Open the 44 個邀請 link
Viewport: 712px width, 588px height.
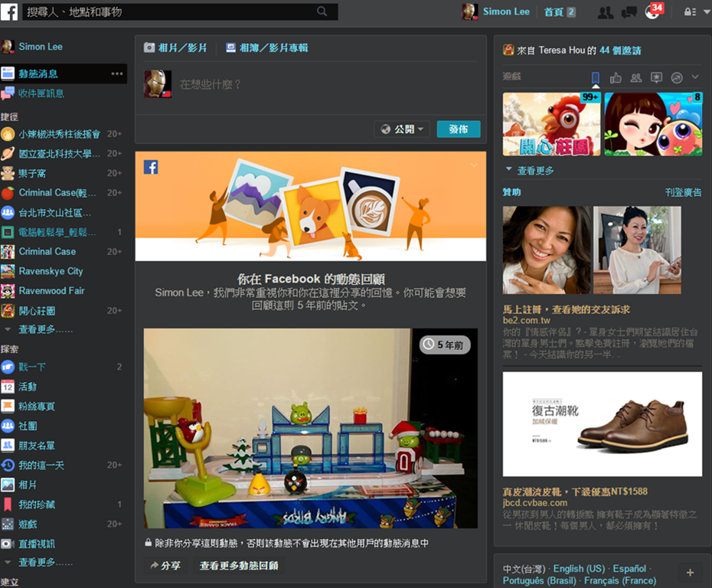click(x=620, y=51)
